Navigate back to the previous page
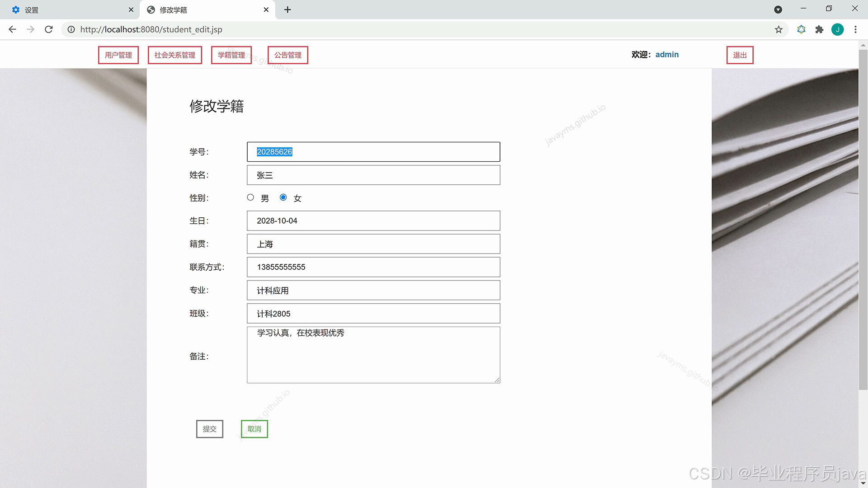This screenshot has height=488, width=868. pos(12,29)
